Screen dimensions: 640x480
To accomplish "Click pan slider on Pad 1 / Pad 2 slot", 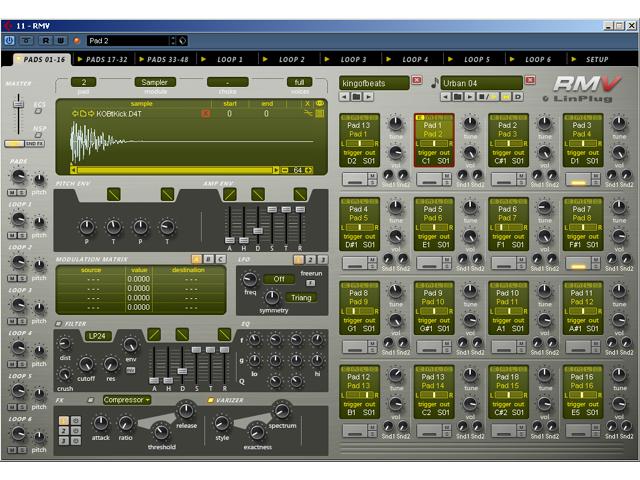I will [x=433, y=144].
